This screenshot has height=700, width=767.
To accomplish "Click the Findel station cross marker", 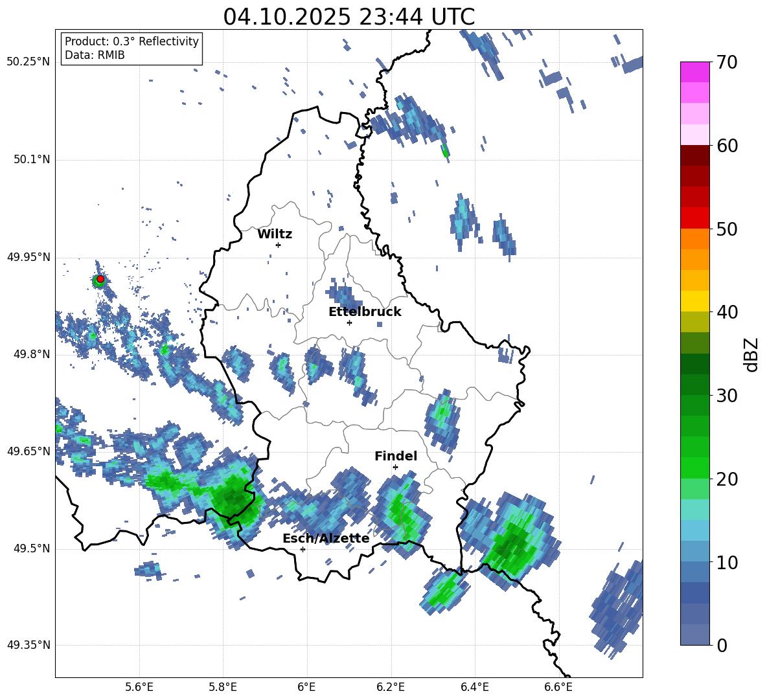I will (395, 468).
